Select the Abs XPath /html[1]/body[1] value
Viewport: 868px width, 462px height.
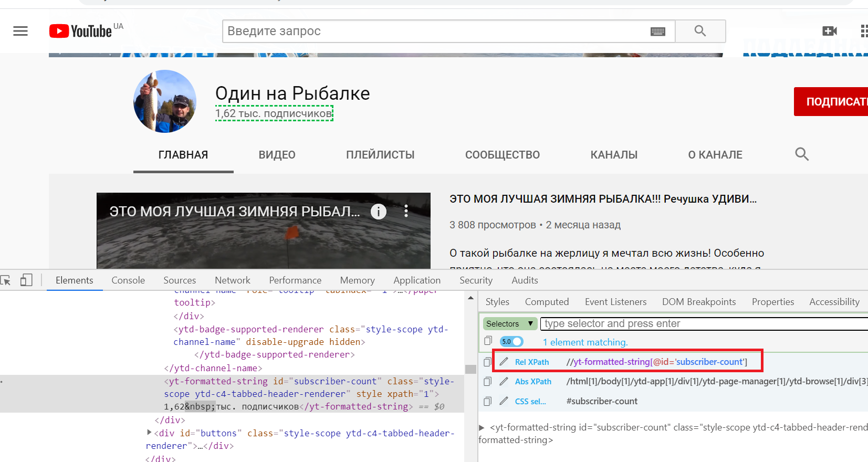click(717, 381)
